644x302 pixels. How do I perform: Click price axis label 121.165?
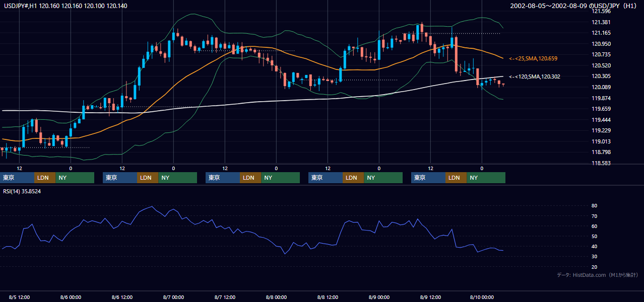click(602, 33)
